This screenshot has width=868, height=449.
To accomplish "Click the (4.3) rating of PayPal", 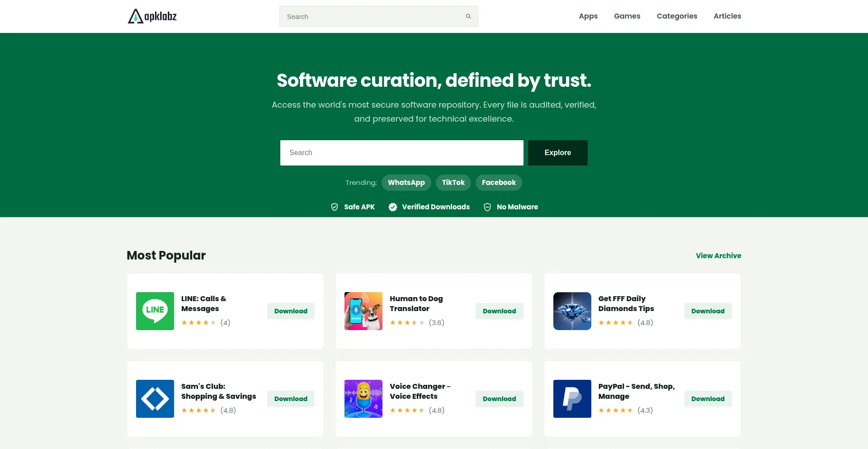I will [645, 411].
